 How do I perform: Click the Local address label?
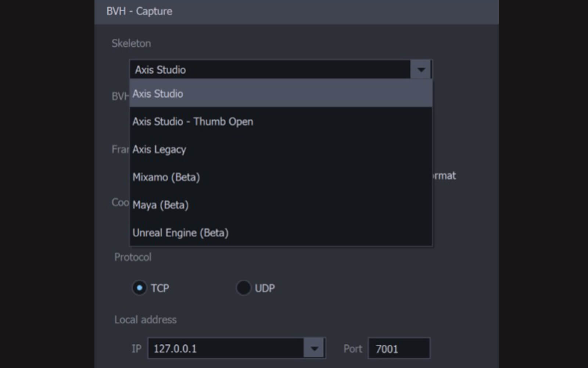click(x=146, y=319)
